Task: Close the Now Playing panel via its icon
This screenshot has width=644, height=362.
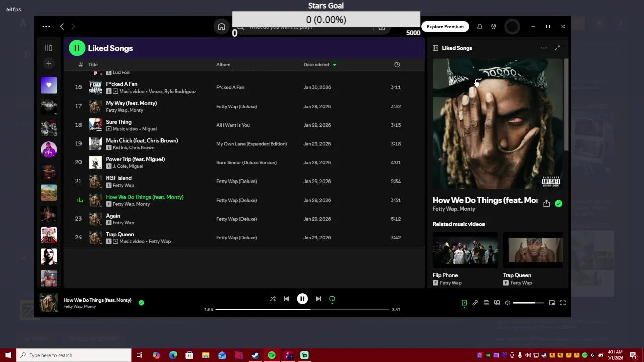Action: pos(435,48)
